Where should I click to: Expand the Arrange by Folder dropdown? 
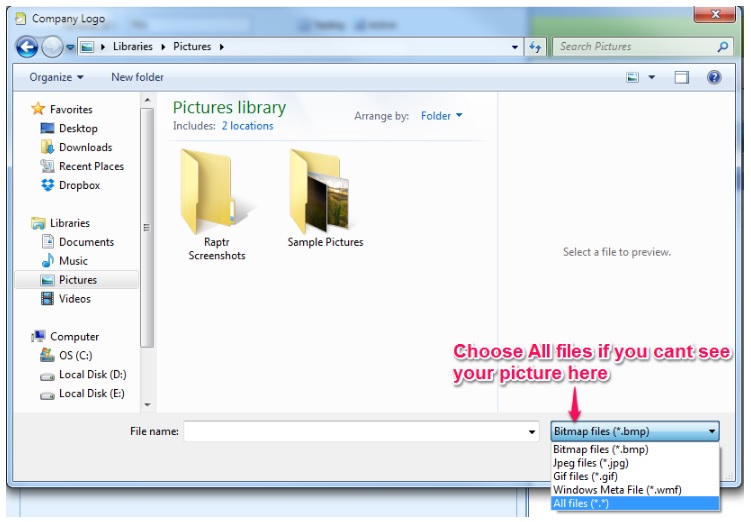click(441, 116)
